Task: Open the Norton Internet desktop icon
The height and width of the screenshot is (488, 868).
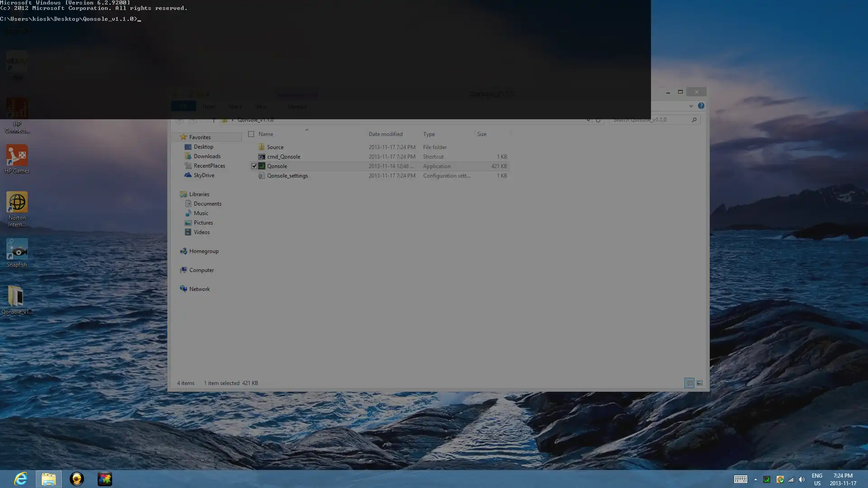Action: tap(17, 203)
